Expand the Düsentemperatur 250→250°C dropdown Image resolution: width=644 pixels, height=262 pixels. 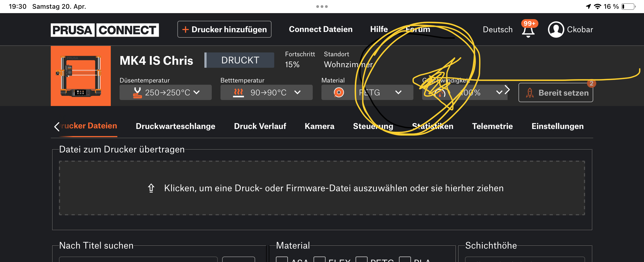point(166,92)
